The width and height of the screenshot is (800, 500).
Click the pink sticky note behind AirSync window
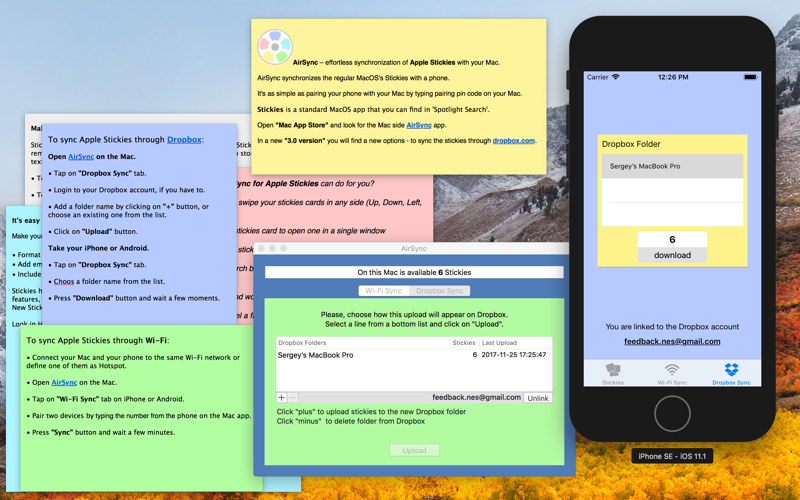point(337,209)
